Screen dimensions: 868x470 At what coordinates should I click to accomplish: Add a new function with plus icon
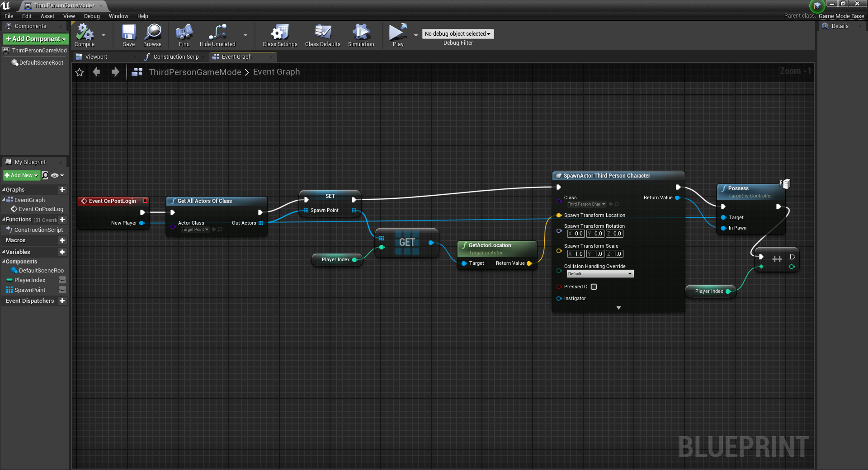pyautogui.click(x=62, y=220)
